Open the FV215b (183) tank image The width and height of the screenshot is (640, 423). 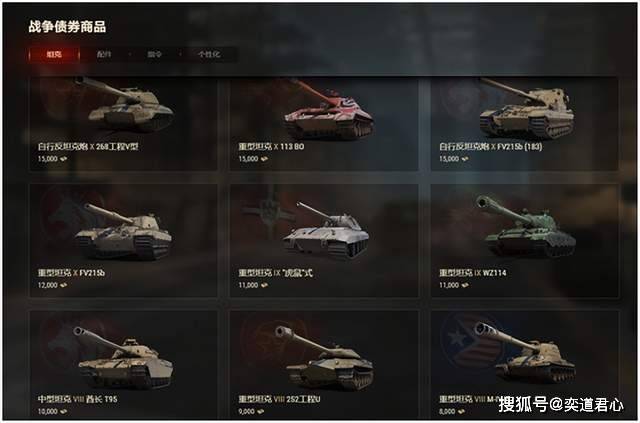527,108
